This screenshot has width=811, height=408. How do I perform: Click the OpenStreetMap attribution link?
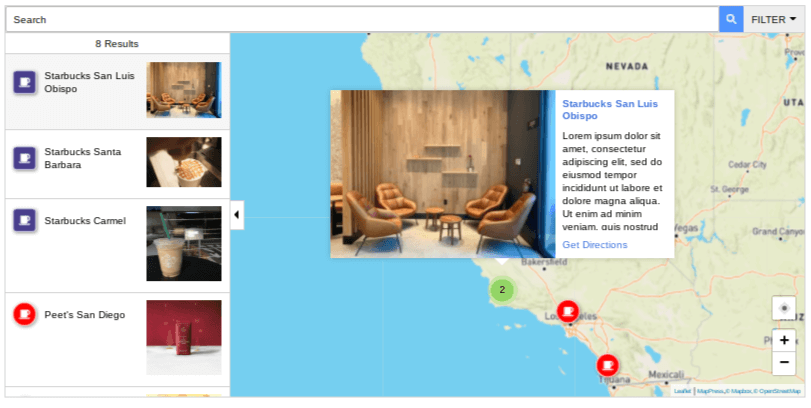coord(779,391)
